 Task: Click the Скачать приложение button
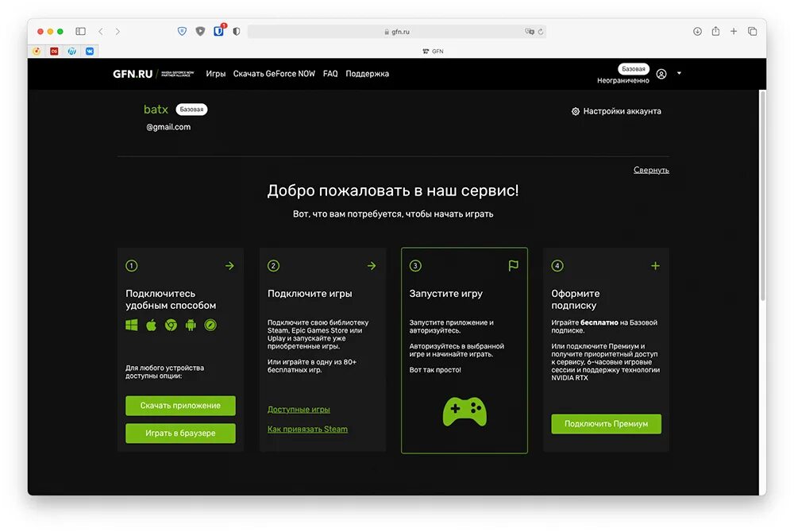[x=180, y=406]
